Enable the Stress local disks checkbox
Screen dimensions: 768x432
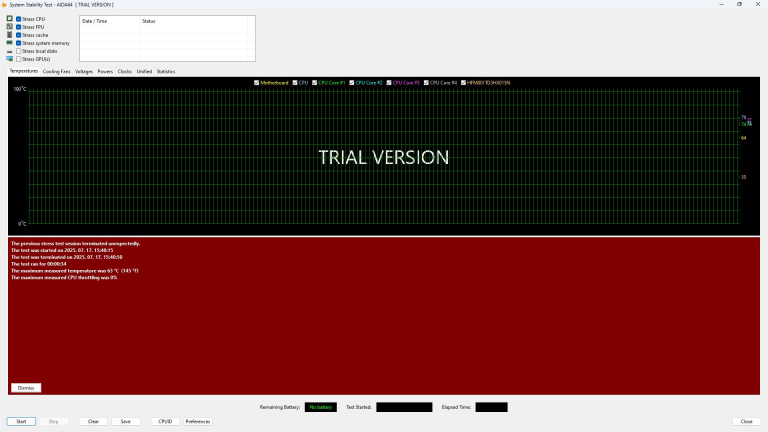click(19, 51)
